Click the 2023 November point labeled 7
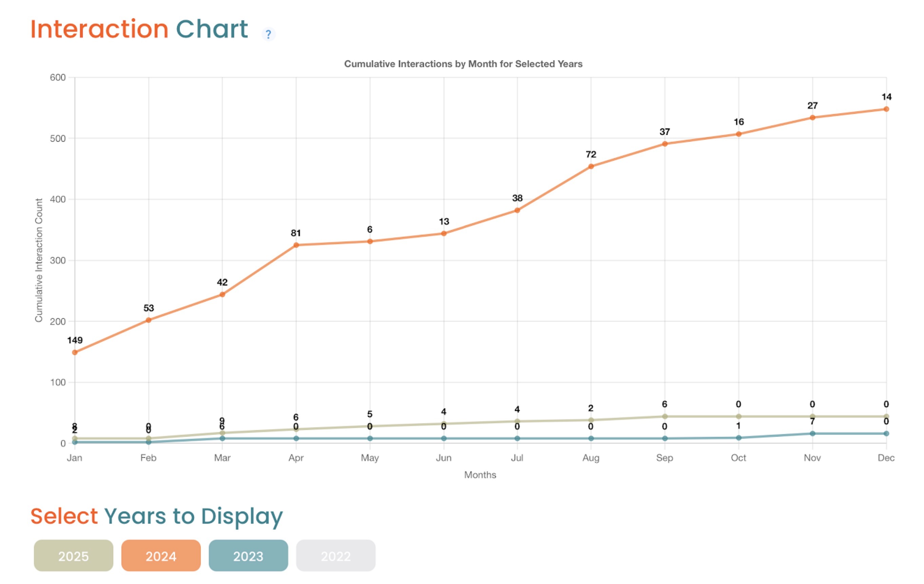This screenshot has width=924, height=584. point(812,433)
